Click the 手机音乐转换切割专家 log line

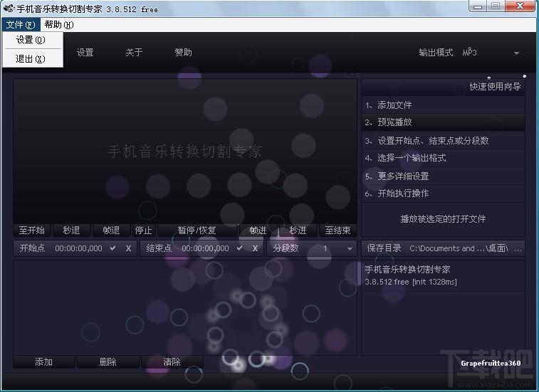pyautogui.click(x=407, y=270)
